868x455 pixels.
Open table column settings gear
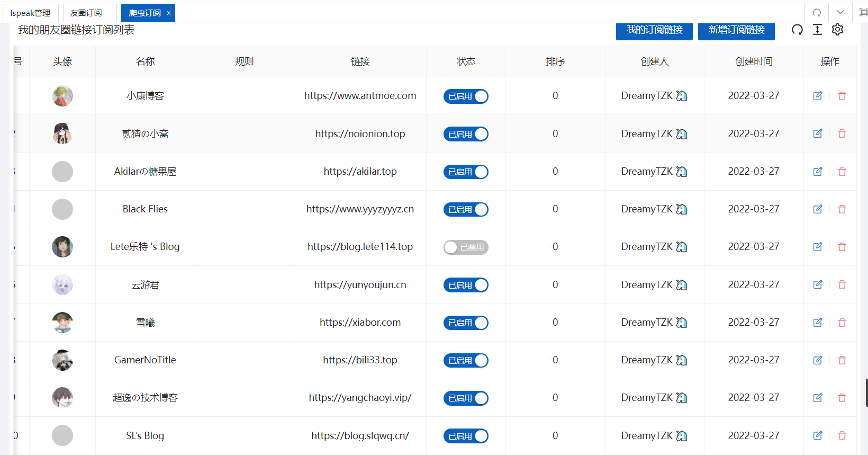pos(837,30)
